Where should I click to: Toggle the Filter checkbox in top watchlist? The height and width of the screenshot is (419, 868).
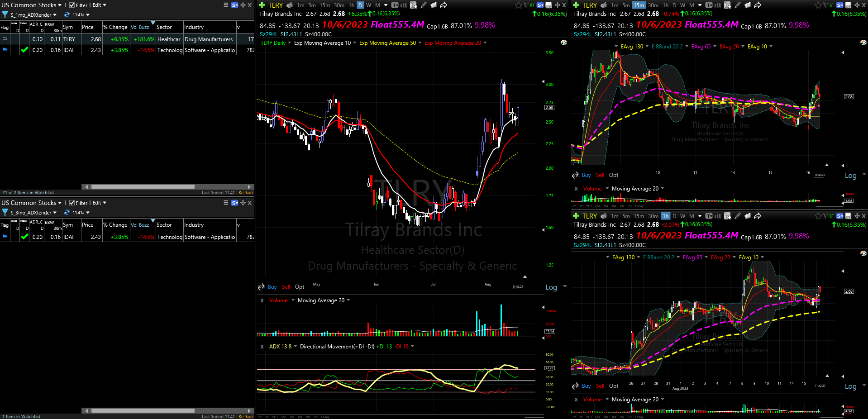click(x=72, y=5)
